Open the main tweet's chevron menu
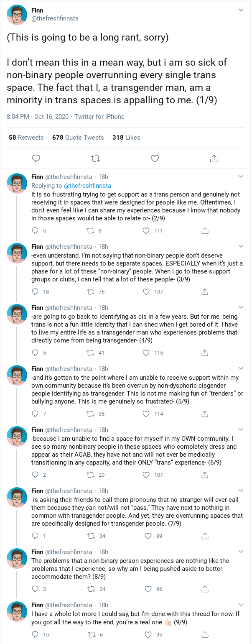The image size is (252, 644). tap(240, 10)
